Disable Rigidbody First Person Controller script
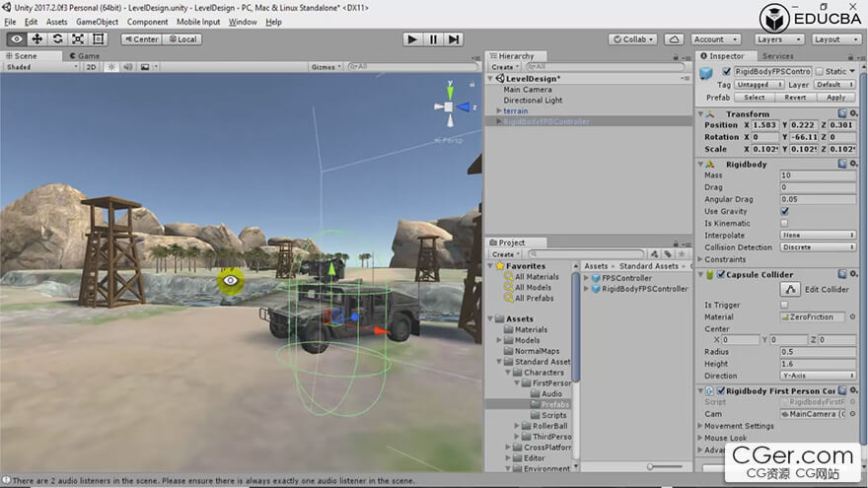 tap(721, 390)
